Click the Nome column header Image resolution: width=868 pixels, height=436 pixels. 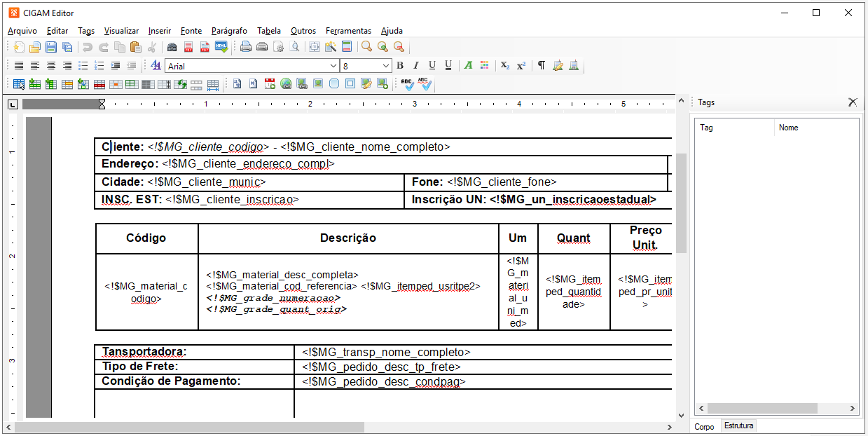(816, 128)
